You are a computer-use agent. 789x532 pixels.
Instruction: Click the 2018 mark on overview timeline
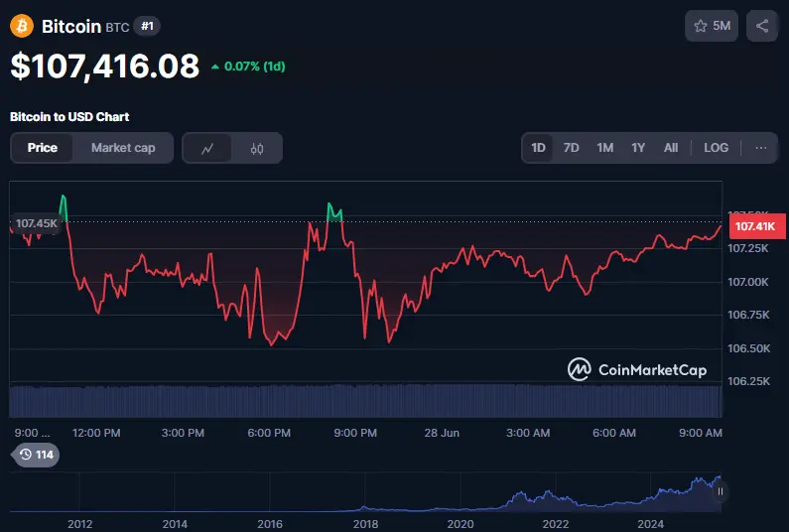coord(365,524)
